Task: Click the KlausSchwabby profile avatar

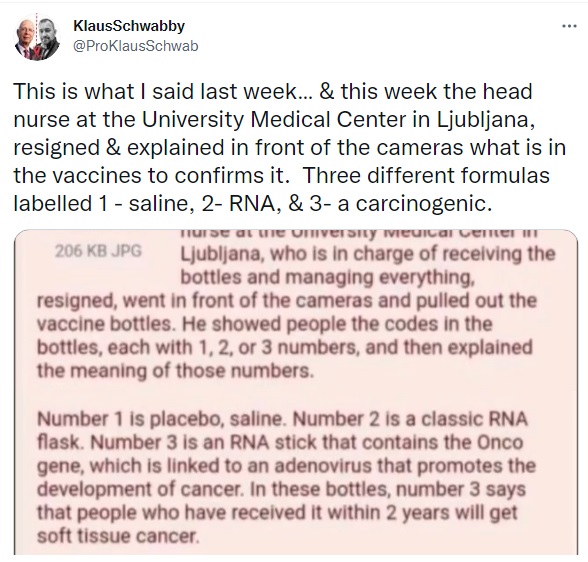Action: coord(37,37)
